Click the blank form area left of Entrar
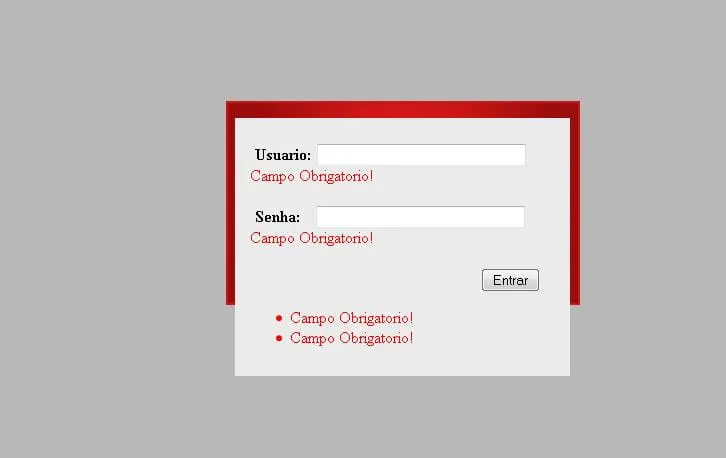This screenshot has height=458, width=726. 359,280
